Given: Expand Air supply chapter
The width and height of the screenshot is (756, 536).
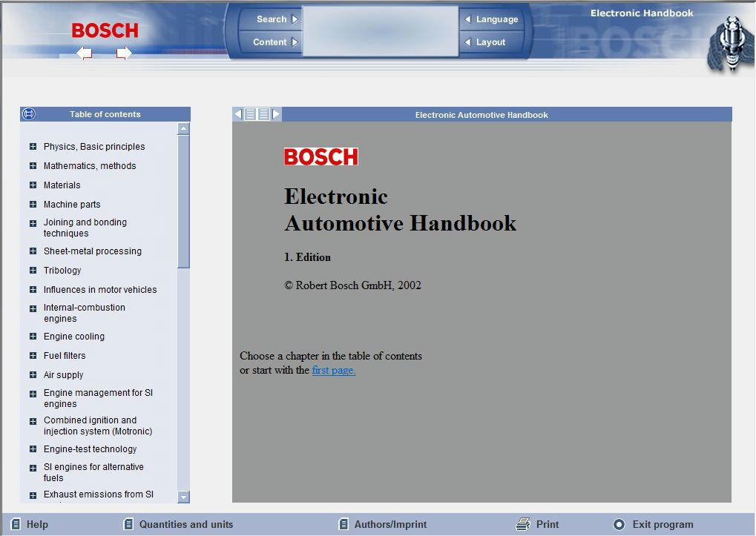Looking at the screenshot, I should pyautogui.click(x=33, y=374).
